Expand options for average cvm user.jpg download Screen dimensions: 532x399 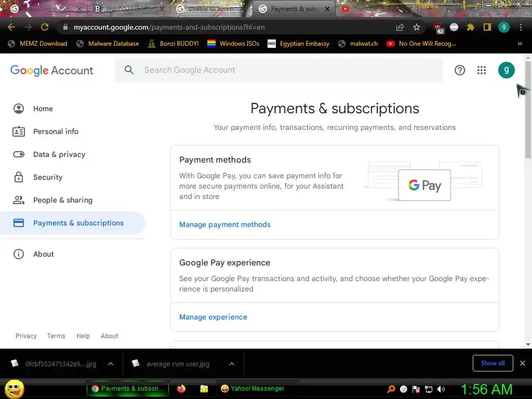click(x=232, y=364)
